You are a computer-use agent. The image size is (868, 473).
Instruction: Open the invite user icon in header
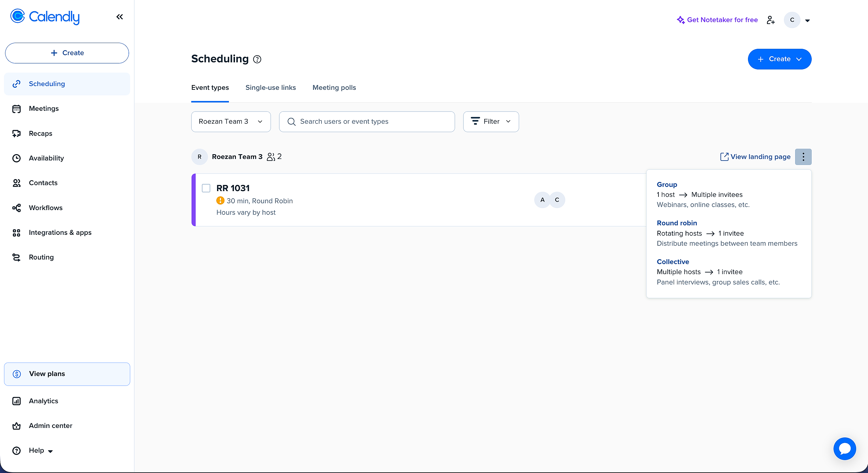pos(771,20)
